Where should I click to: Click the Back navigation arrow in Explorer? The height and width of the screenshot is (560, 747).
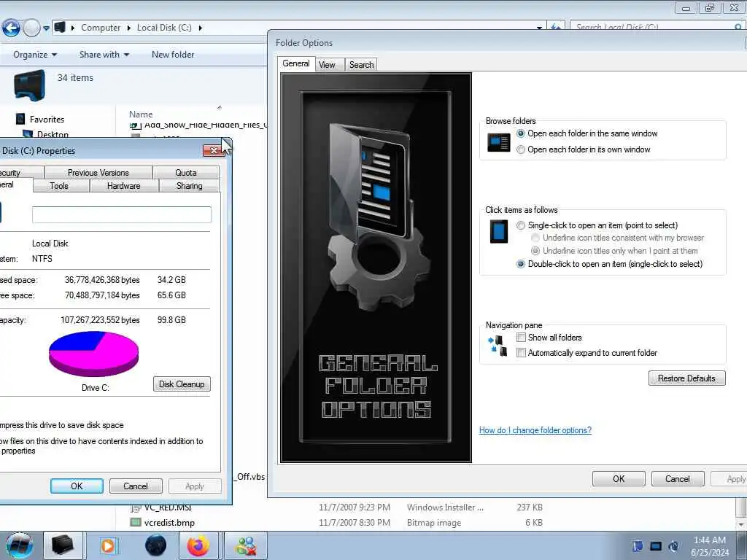[11, 28]
